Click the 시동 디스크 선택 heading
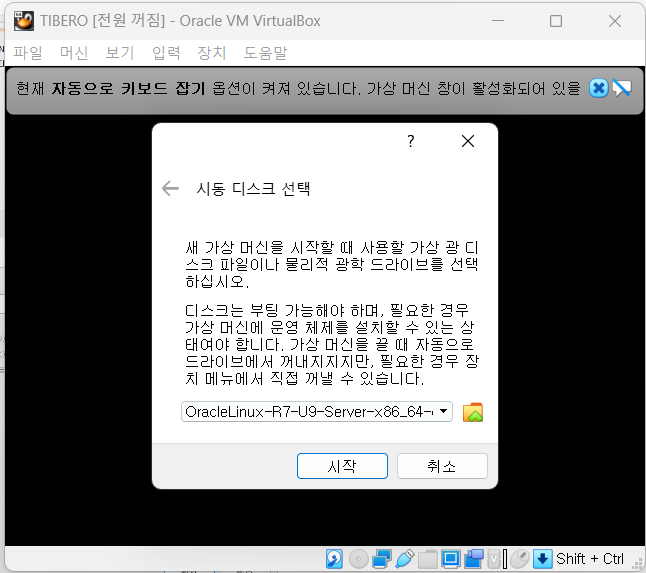 pos(253,189)
